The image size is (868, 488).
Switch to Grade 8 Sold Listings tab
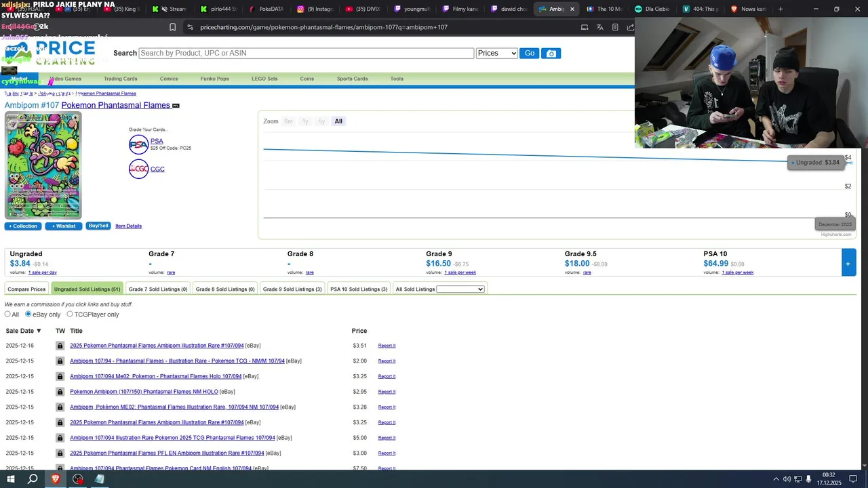[x=225, y=289]
